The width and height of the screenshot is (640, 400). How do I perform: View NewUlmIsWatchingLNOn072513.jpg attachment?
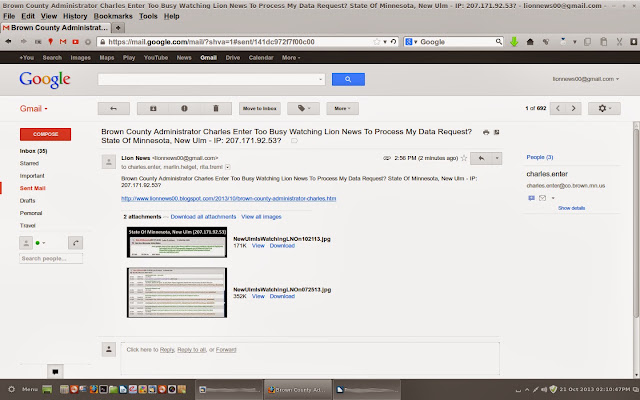(x=258, y=296)
